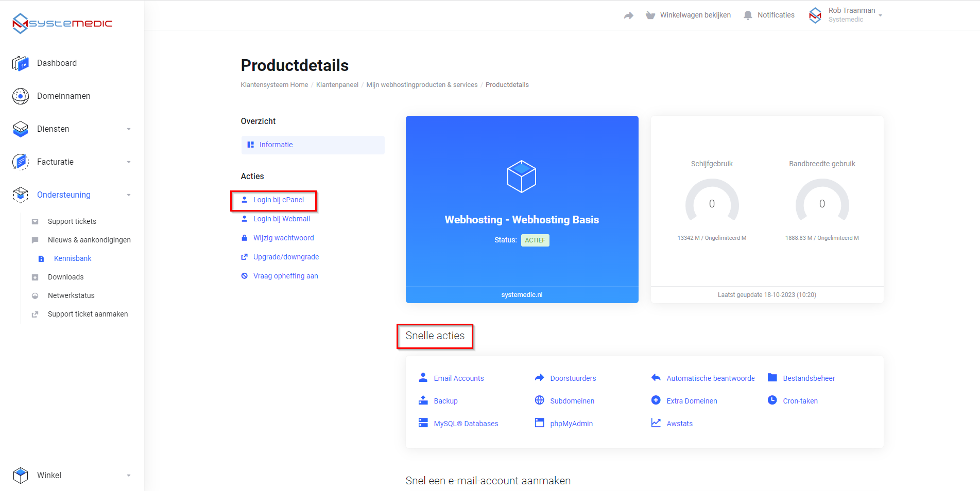Click the Ondersteuning support icon
This screenshot has width=980, height=491.
click(x=21, y=195)
